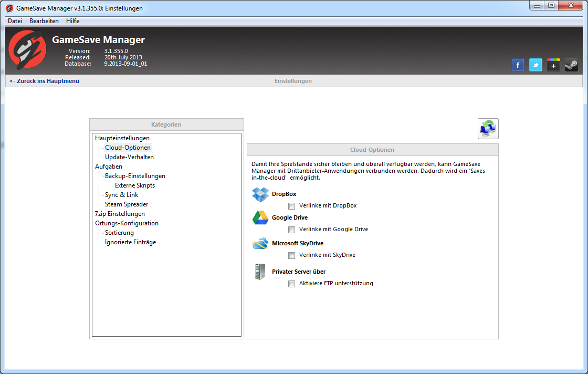The width and height of the screenshot is (588, 374).
Task: Check the Verlinke mit SkyDrive option
Action: click(x=292, y=255)
